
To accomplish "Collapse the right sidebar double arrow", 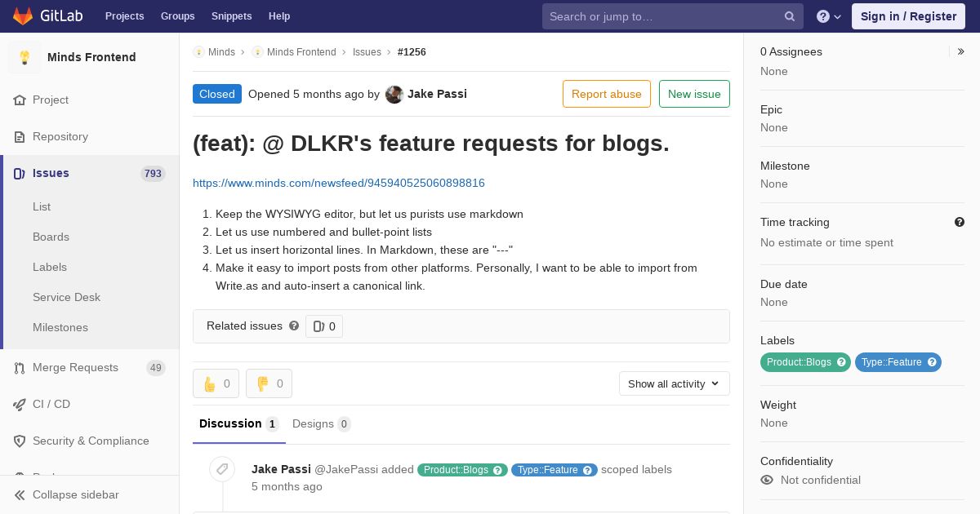I will point(961,51).
